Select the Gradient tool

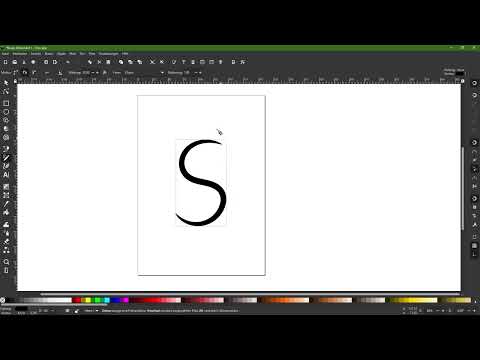pos(6,187)
